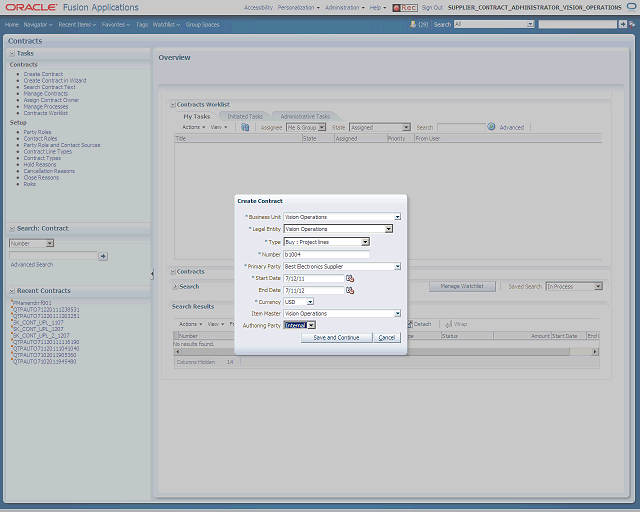This screenshot has width=640, height=512.
Task: Open Primary Party dropdown
Action: tap(398, 267)
